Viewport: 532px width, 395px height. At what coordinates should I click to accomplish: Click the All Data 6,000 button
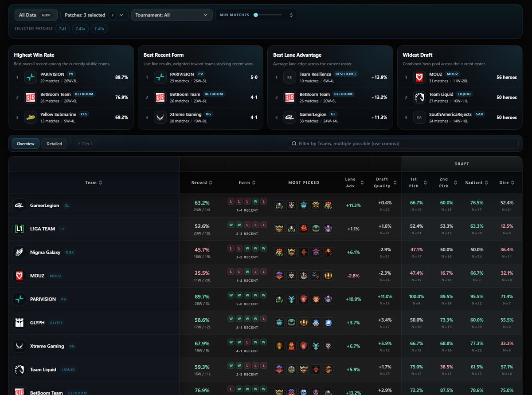pyautogui.click(x=35, y=15)
